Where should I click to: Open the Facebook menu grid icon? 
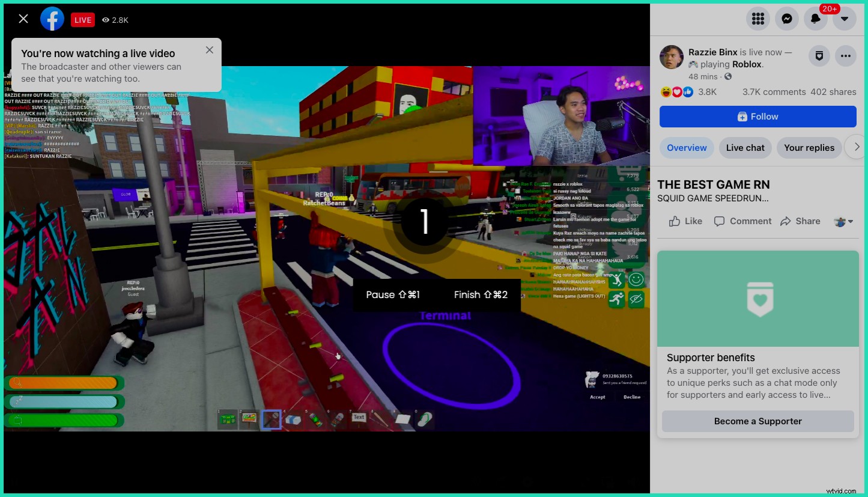click(x=758, y=19)
